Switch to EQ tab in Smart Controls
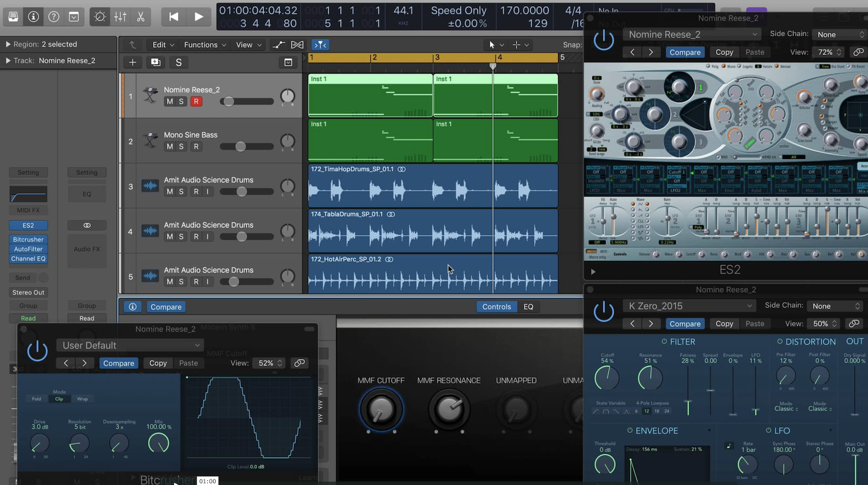The height and width of the screenshot is (485, 868). tap(528, 307)
